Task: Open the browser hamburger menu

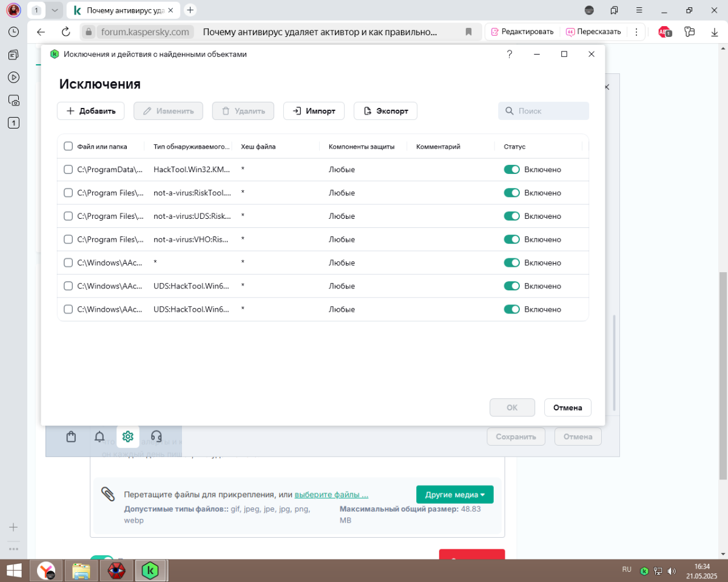Action: (639, 10)
